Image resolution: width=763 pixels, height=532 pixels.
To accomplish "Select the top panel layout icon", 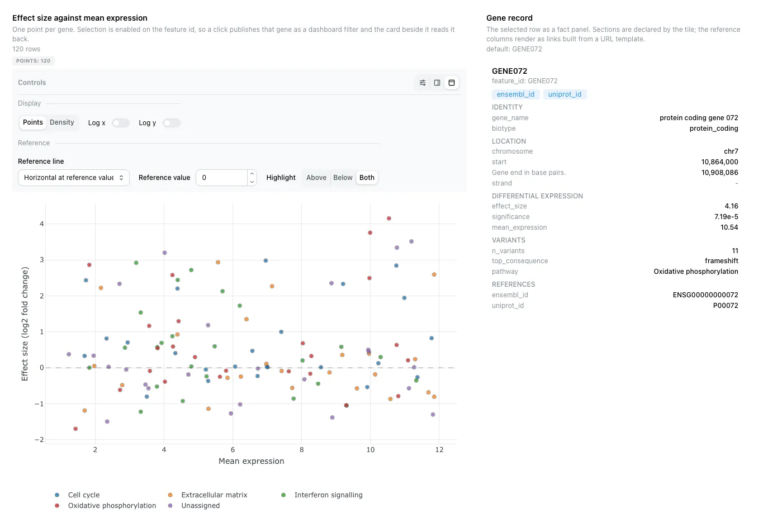I will point(452,83).
